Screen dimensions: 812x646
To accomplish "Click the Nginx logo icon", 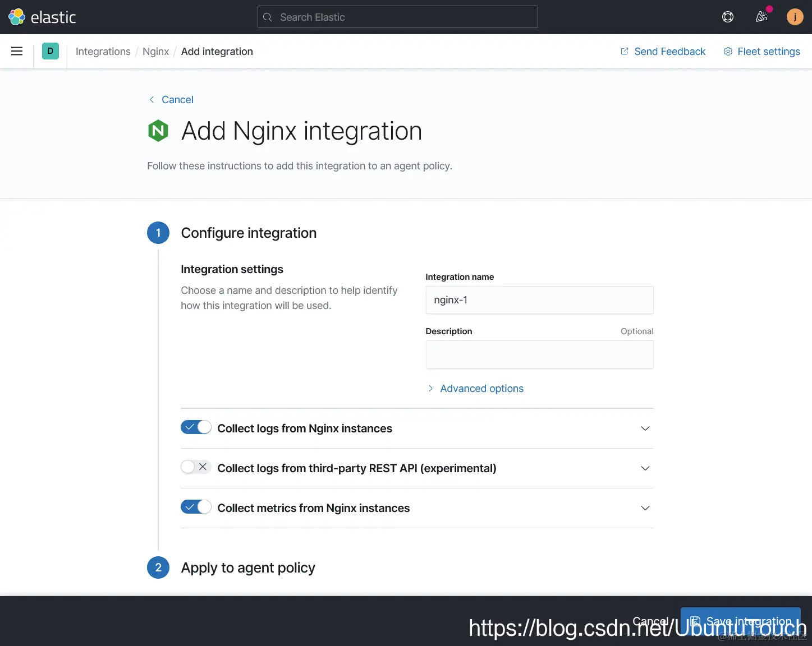I will pos(158,131).
